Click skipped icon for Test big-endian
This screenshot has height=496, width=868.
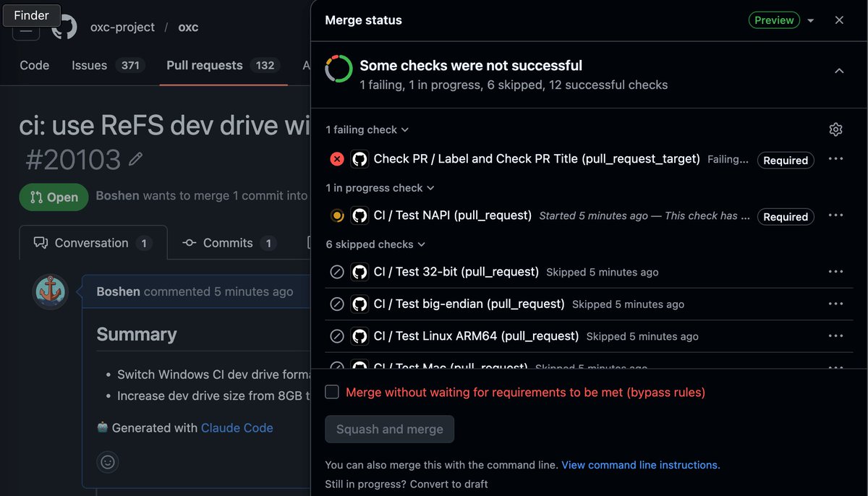[x=337, y=304]
